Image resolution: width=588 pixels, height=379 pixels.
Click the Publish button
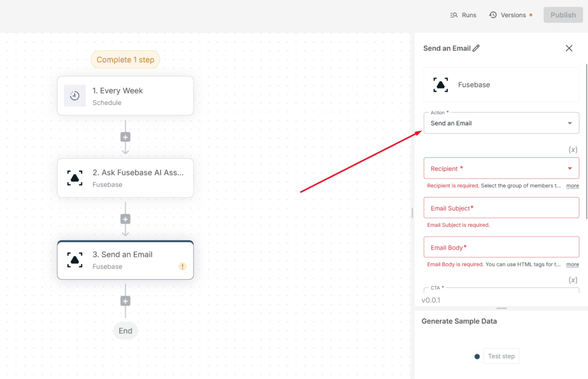(x=563, y=15)
